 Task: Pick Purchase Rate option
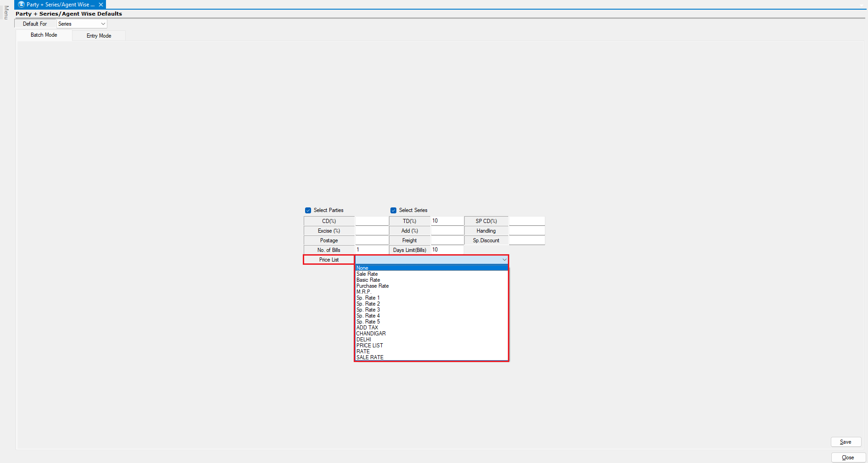click(x=373, y=286)
